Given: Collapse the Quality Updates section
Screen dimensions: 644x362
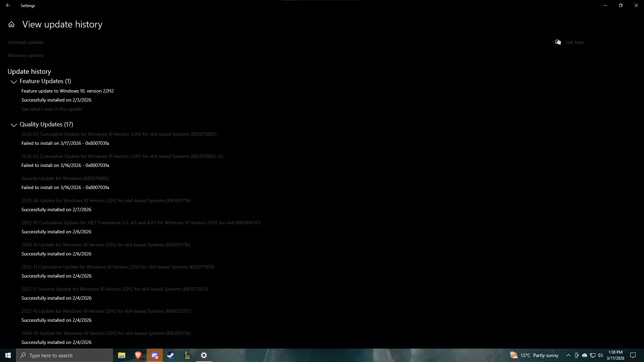Looking at the screenshot, I should tap(14, 125).
